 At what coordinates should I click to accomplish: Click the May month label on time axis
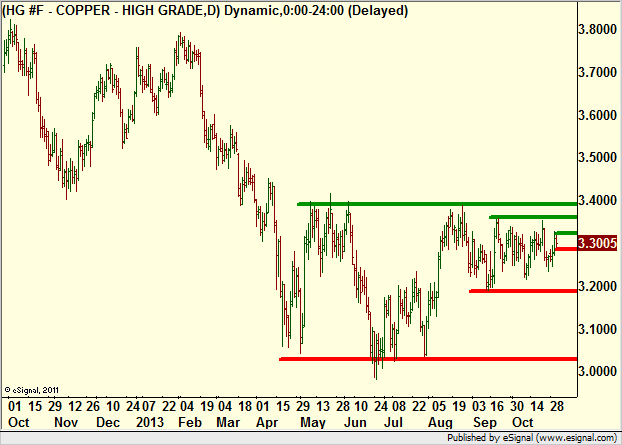pos(313,422)
